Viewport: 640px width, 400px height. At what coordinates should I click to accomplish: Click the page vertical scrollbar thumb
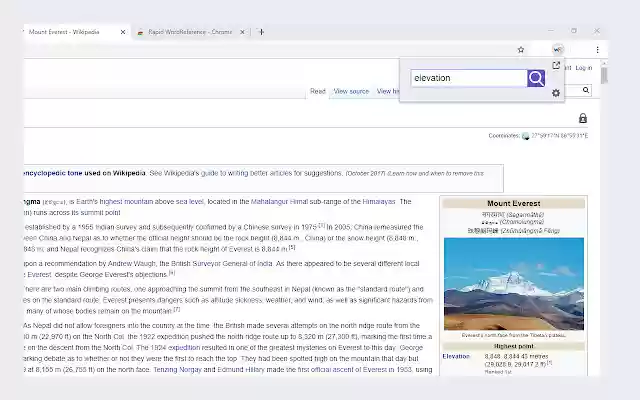coord(604,76)
